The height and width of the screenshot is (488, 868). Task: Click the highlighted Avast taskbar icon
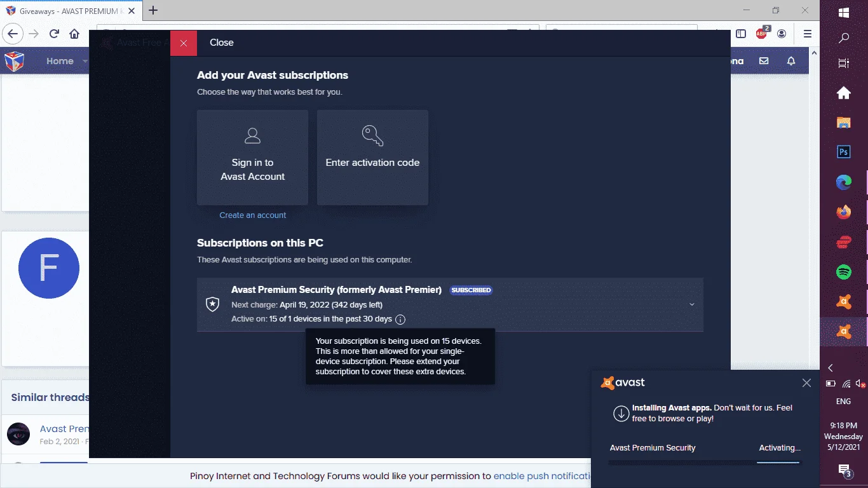(x=844, y=332)
